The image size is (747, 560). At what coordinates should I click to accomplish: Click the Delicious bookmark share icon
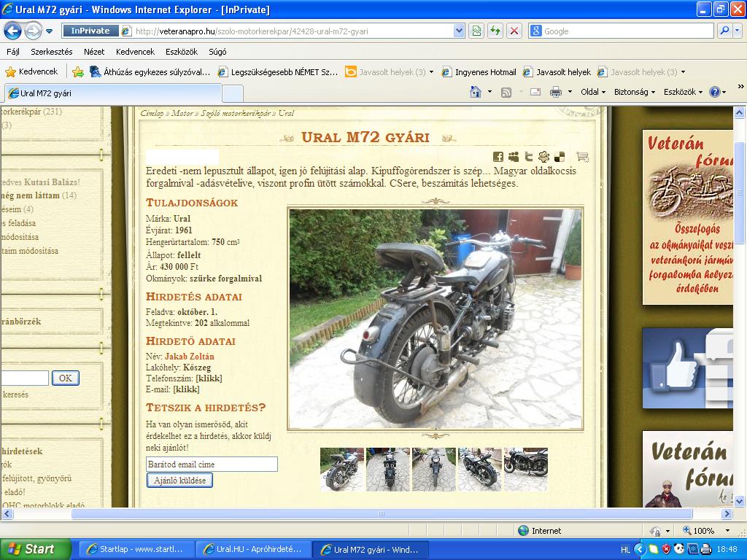pos(560,157)
